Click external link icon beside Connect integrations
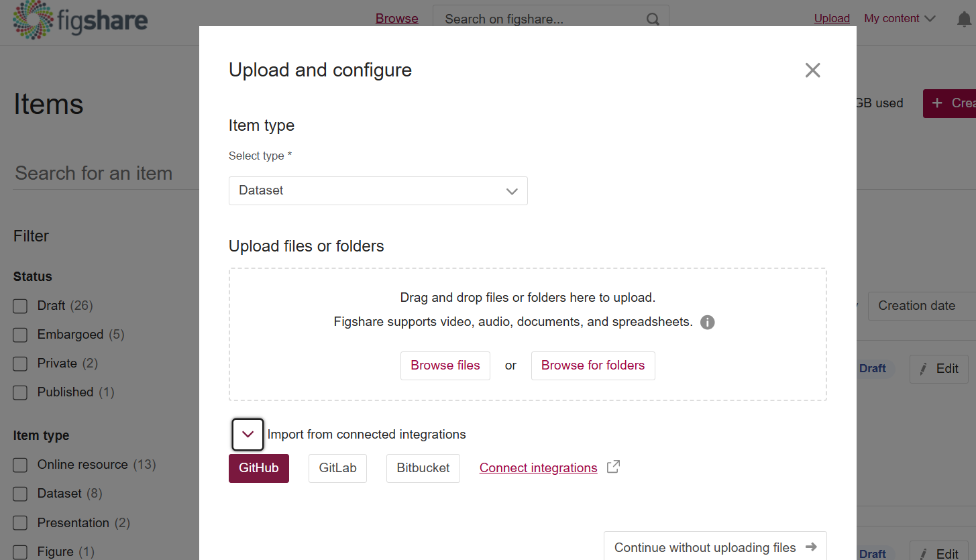This screenshot has height=560, width=976. [x=613, y=467]
